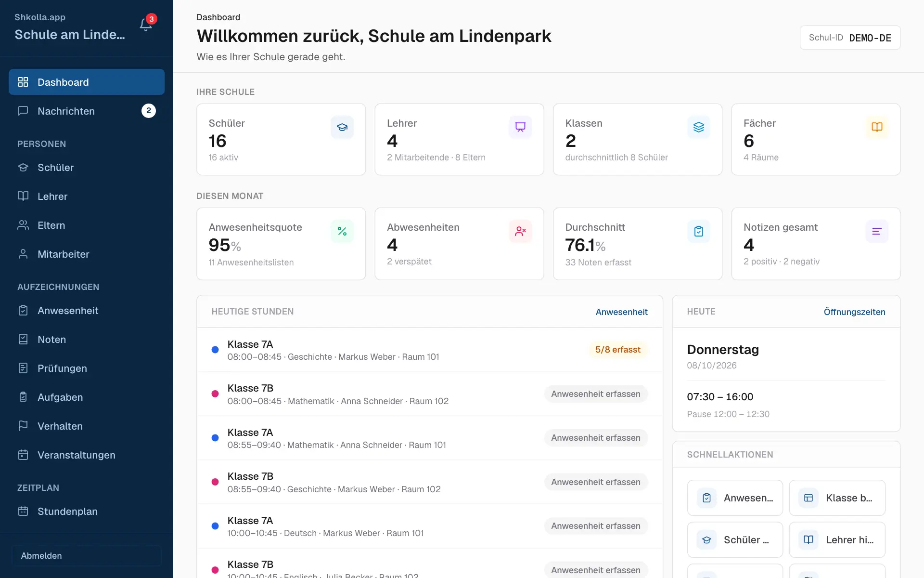Click the Pause 12:00 – 12:30 text
Viewport: 924px width, 578px height.
728,414
